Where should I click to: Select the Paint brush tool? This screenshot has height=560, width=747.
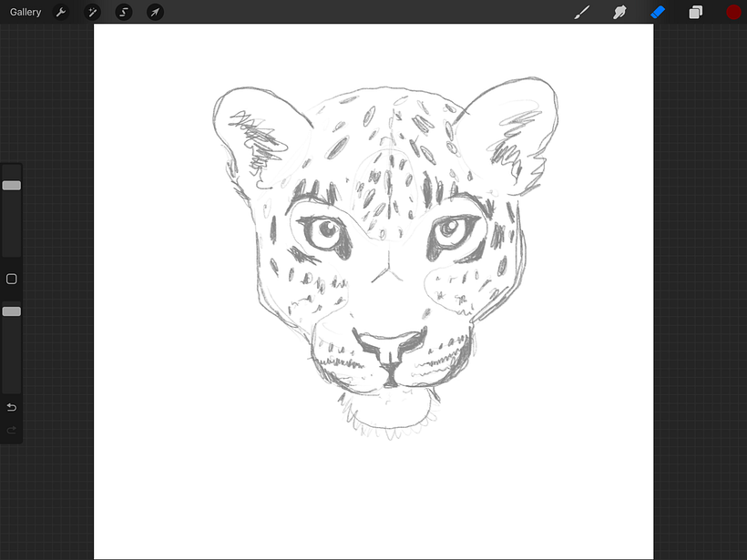click(581, 12)
